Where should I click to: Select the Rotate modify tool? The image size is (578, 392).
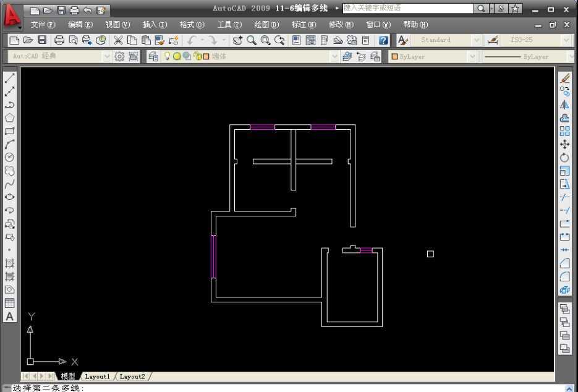tap(565, 158)
